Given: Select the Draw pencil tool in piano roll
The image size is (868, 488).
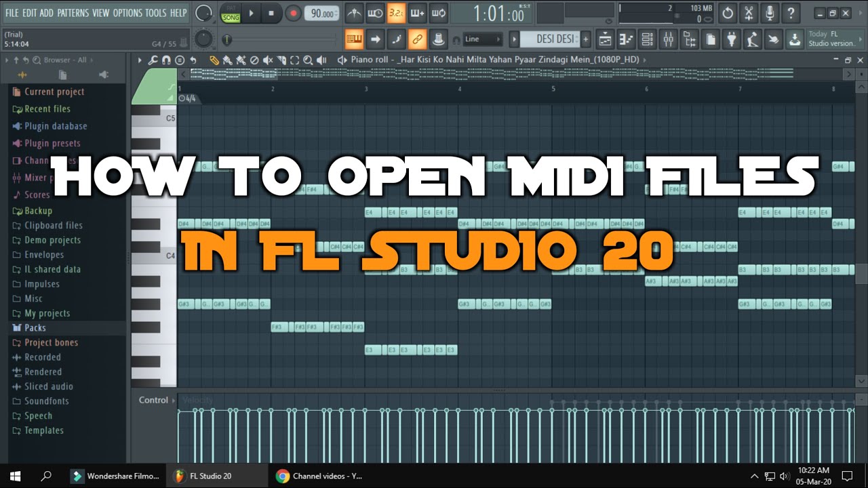Looking at the screenshot, I should pos(214,60).
